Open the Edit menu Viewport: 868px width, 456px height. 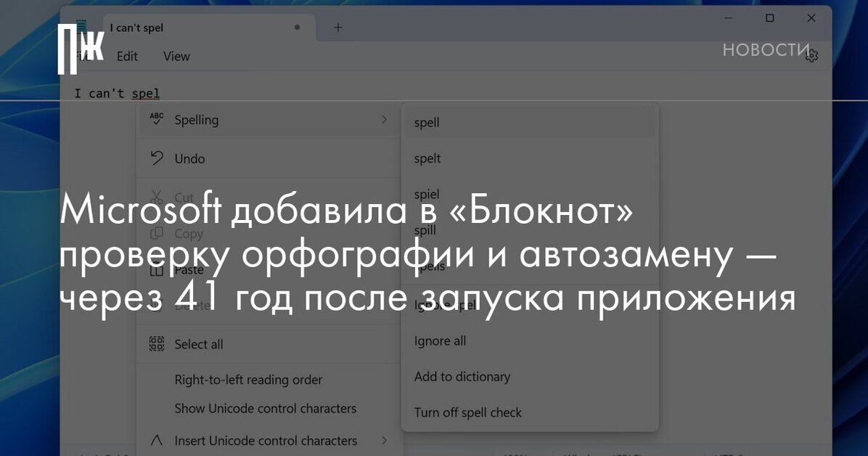point(127,57)
